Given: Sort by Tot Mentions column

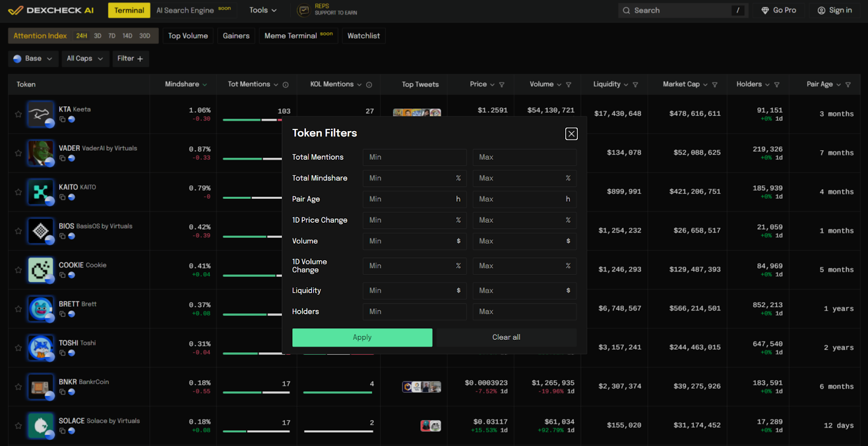Looking at the screenshot, I should pyautogui.click(x=253, y=84).
